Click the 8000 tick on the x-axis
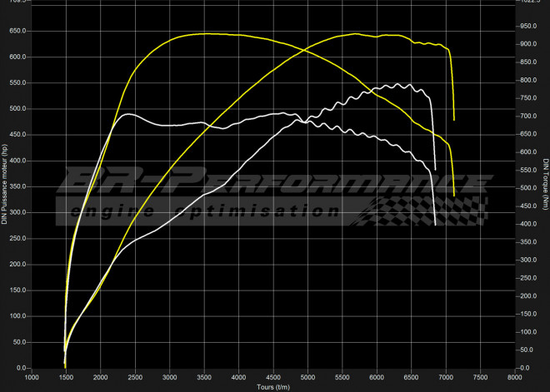The width and height of the screenshot is (550, 392). coord(514,377)
